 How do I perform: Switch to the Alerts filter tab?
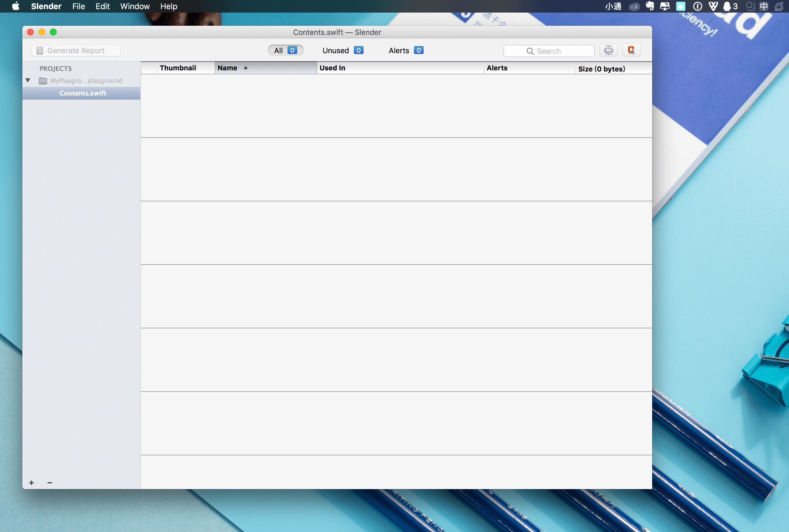tap(406, 50)
